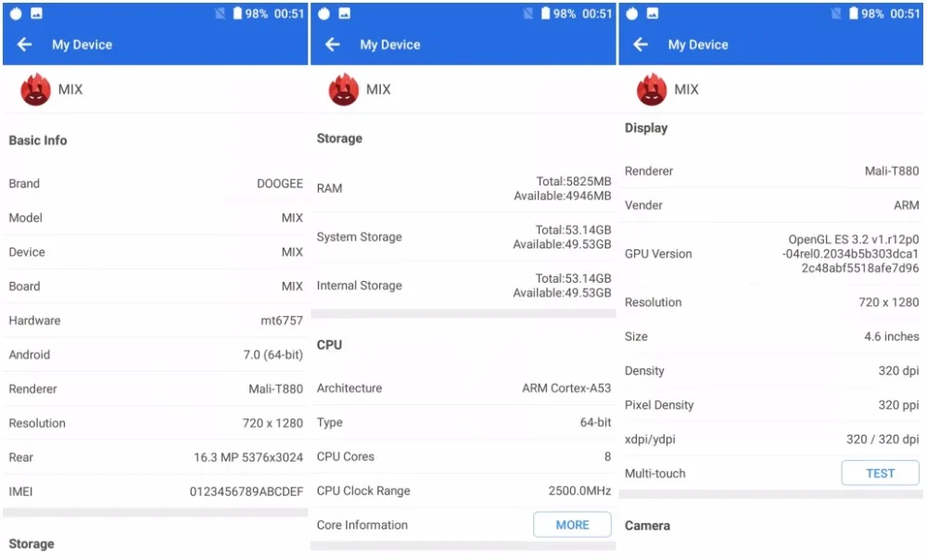
Task: Select the Density 320 dpi row
Action: pos(771,371)
